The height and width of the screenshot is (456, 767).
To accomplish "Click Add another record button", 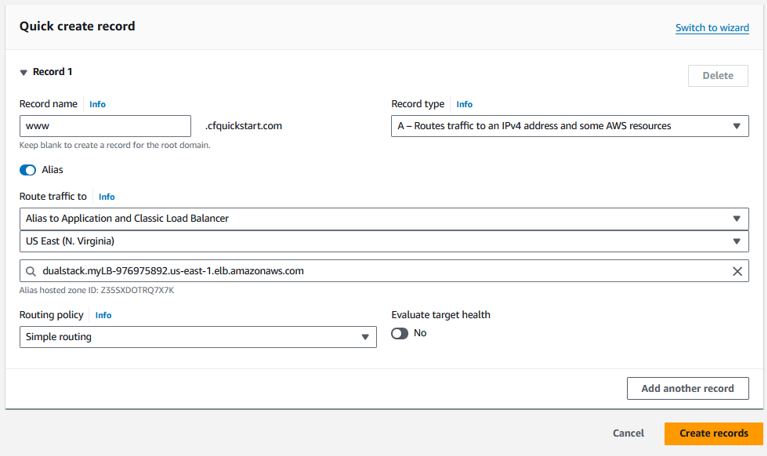I will point(688,388).
